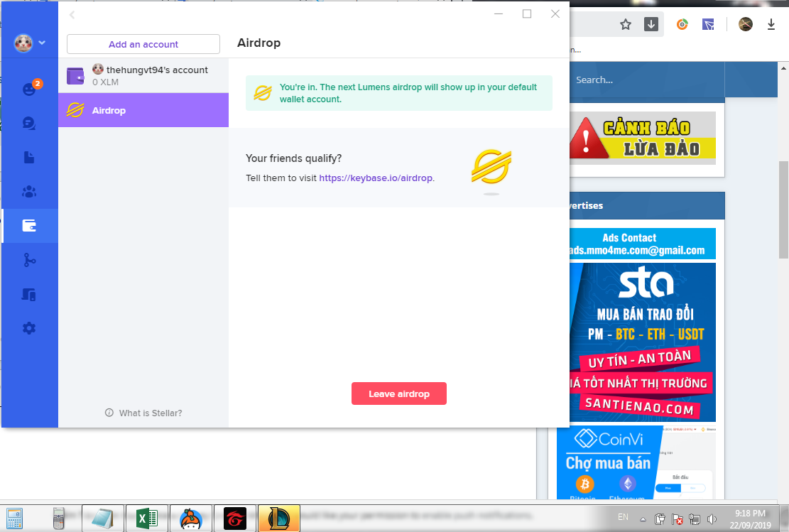The height and width of the screenshot is (532, 789).
Task: Open the https://keybase.io/airdrop link
Action: [376, 178]
